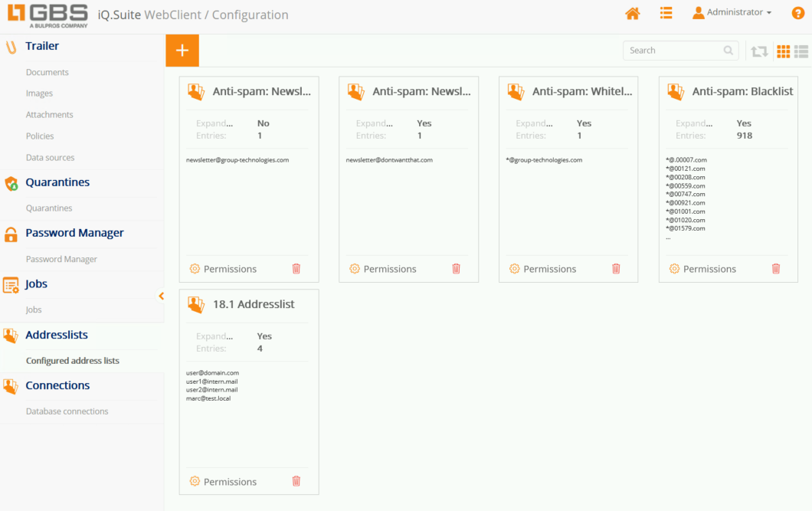The height and width of the screenshot is (511, 812).
Task: Click the refresh arrows icon
Action: (759, 51)
